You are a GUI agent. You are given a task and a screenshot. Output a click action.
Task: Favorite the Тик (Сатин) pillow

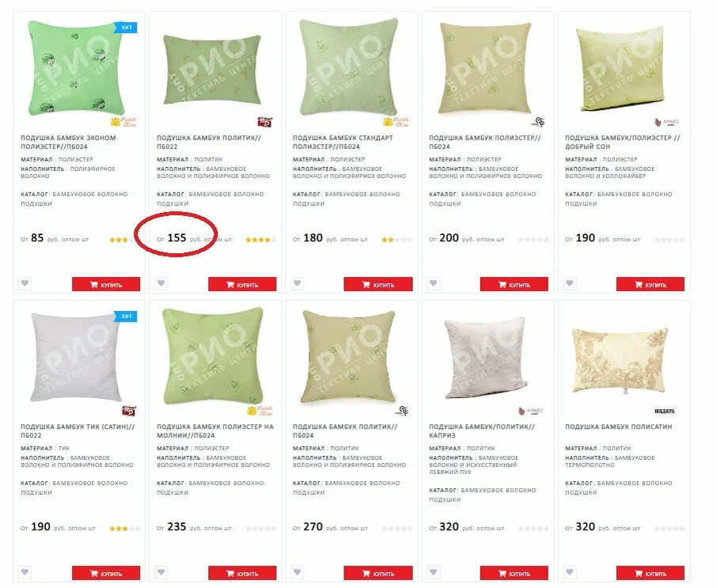[x=25, y=572]
